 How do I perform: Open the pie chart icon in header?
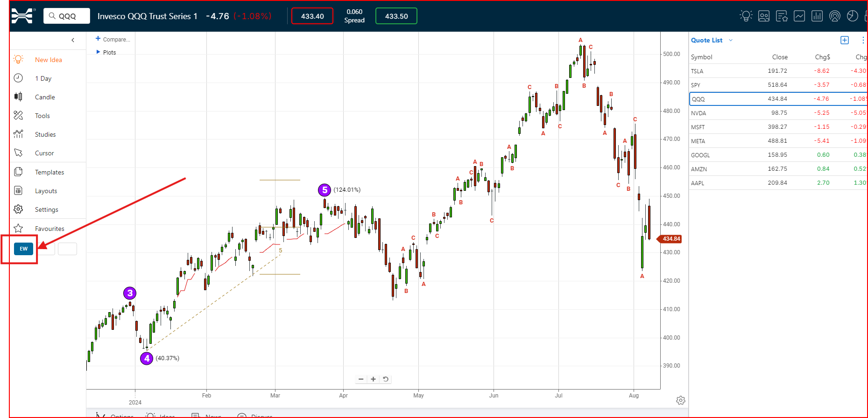[852, 16]
